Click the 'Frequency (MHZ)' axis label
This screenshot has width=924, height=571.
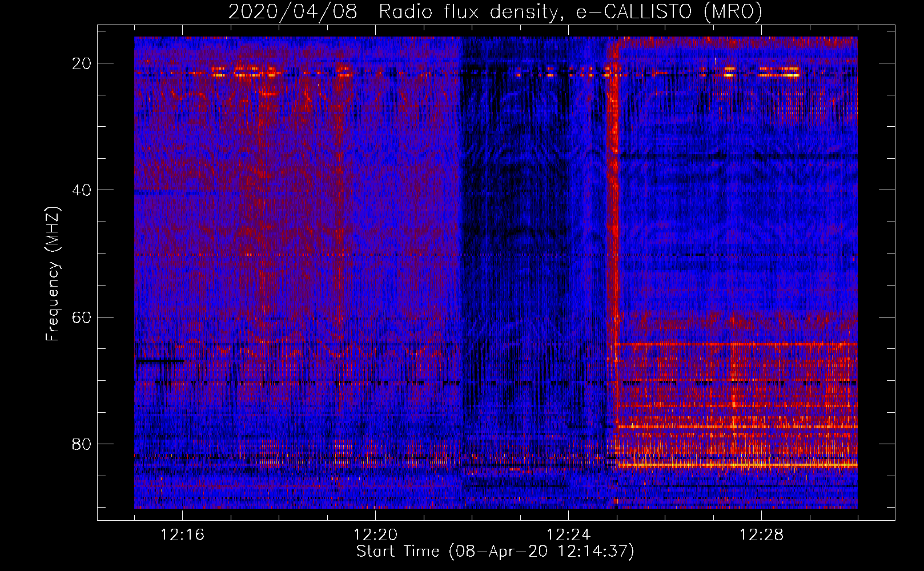(x=53, y=274)
